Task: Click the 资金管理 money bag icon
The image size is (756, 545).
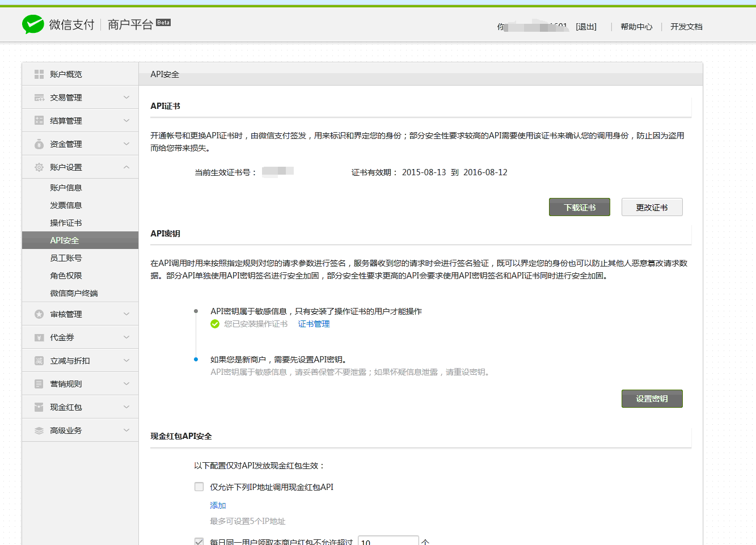Action: click(39, 144)
